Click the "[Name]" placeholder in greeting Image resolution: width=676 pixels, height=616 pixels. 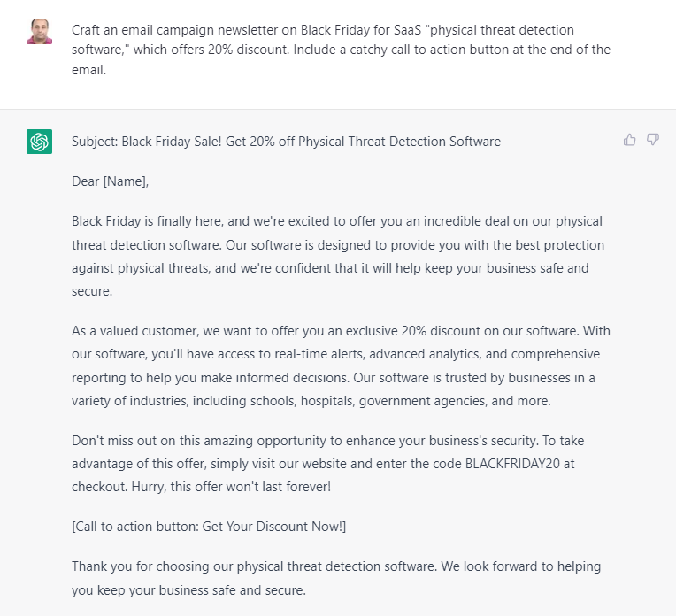[126, 181]
